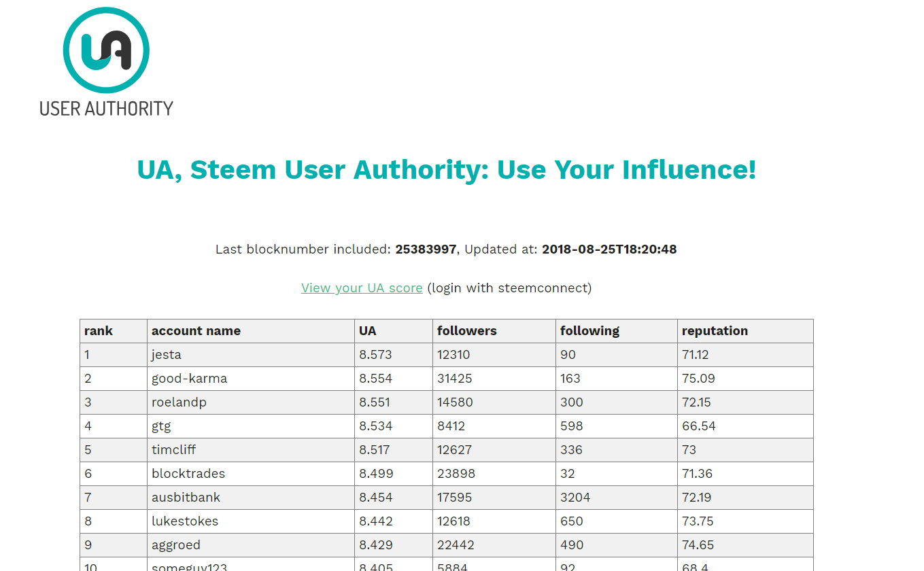The image size is (924, 571).
Task: Click UA score 8.454 for ausbitbank
Action: pos(376,498)
